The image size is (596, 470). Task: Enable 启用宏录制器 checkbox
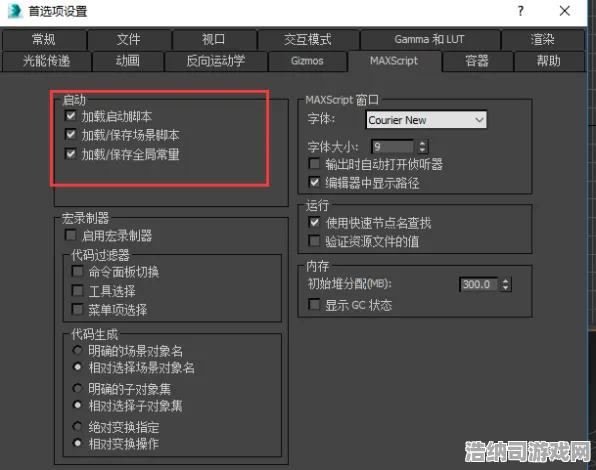71,235
